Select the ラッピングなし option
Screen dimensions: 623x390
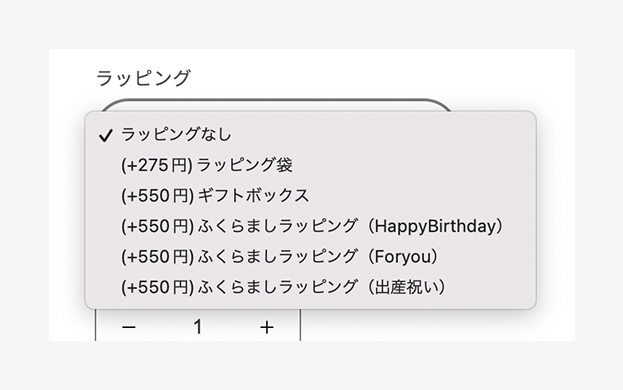(x=311, y=135)
